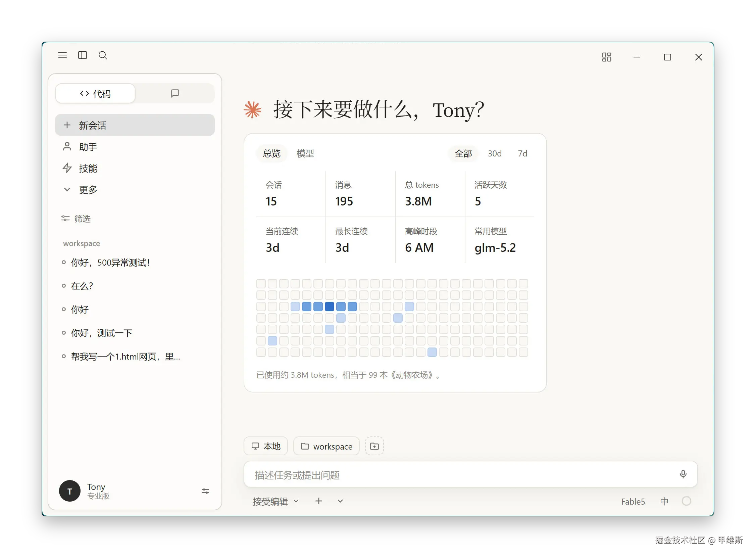Click the microphone voice input icon
This screenshot has height=558, width=756.
(x=683, y=475)
